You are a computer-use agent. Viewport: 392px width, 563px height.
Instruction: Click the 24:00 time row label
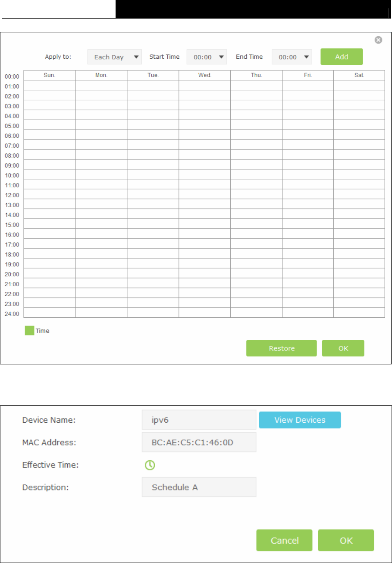point(12,314)
